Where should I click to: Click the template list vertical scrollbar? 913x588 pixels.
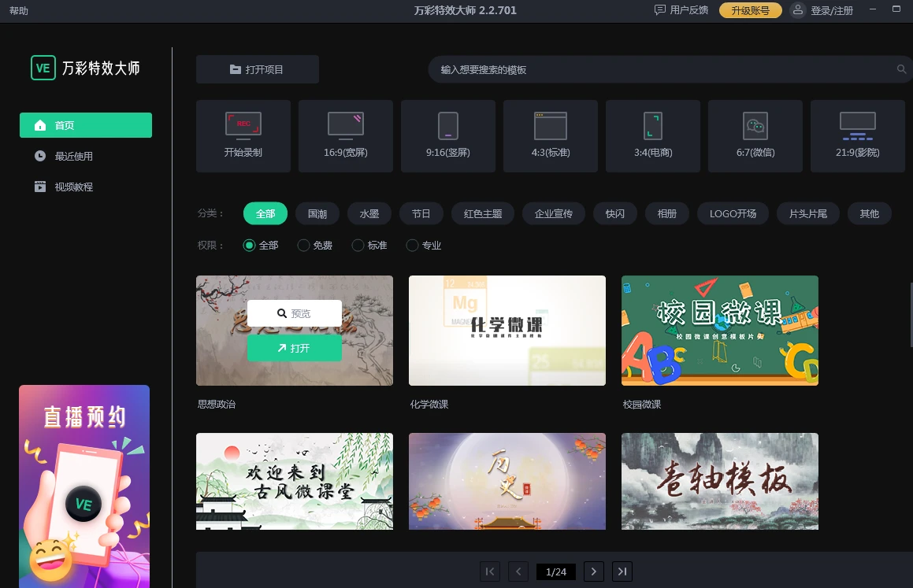pyautogui.click(x=911, y=314)
